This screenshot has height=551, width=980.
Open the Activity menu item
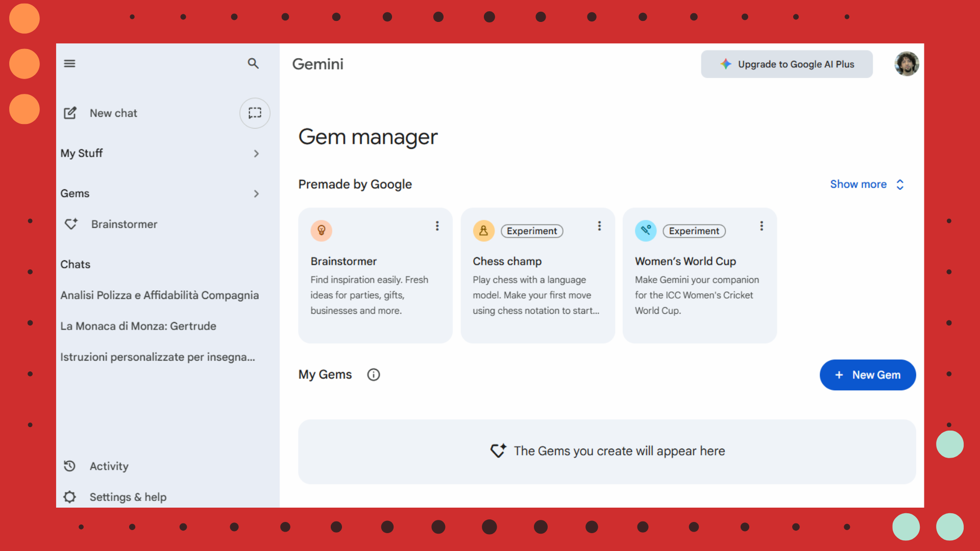[109, 466]
